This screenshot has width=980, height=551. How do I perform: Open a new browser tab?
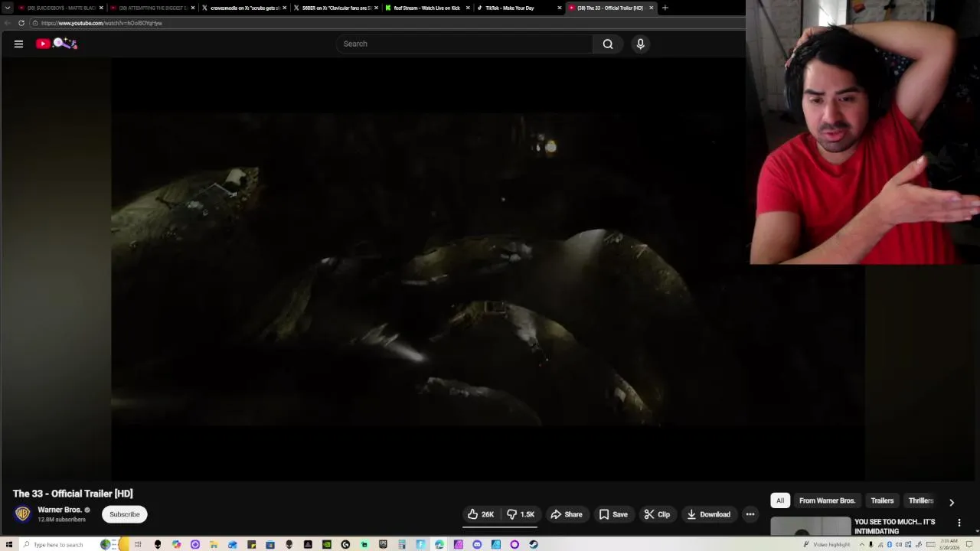click(x=665, y=8)
